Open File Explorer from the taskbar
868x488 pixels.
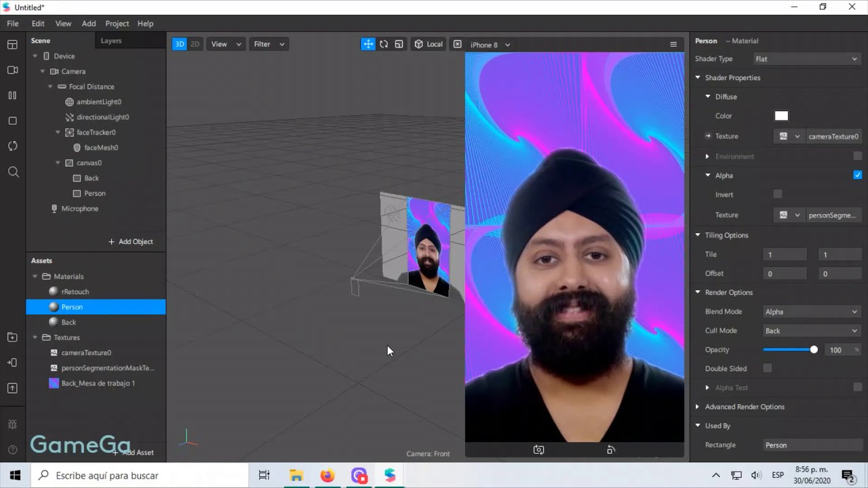[x=296, y=475]
